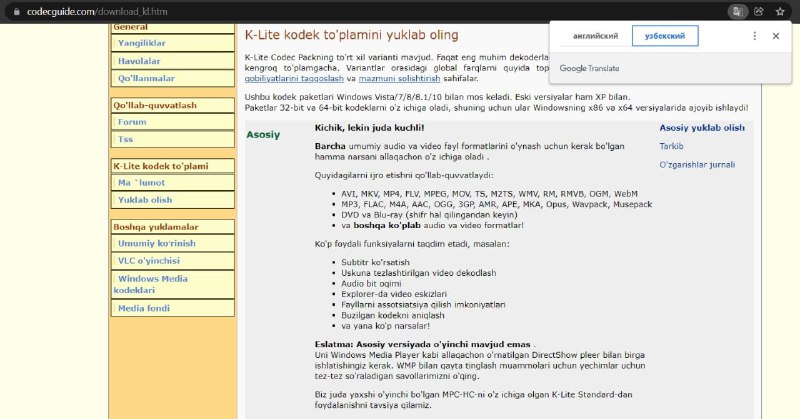Click the Buzilgan kodekni aniqlash list item
The image size is (800, 419).
[x=393, y=315]
